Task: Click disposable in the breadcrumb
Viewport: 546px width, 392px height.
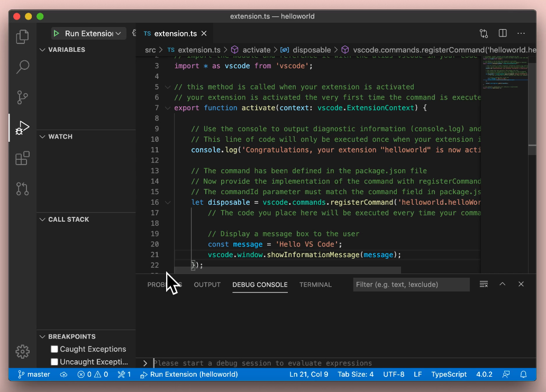Action: click(x=306, y=50)
